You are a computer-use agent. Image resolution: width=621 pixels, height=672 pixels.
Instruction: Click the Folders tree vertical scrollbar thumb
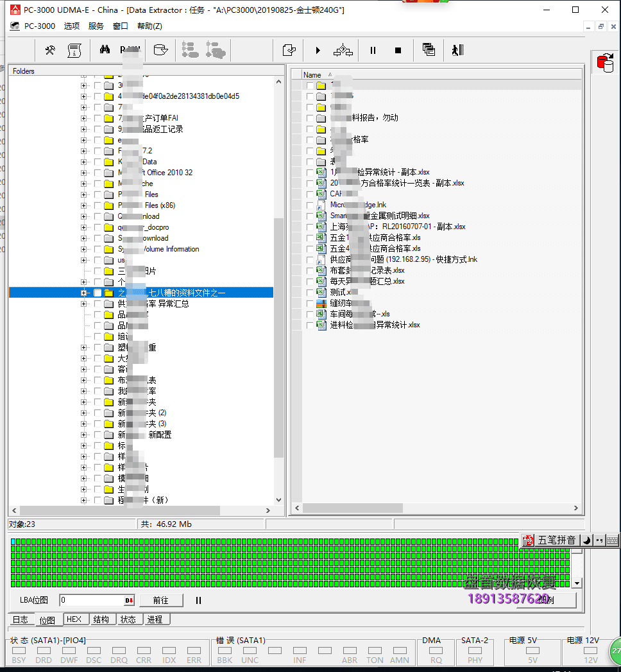[279, 338]
